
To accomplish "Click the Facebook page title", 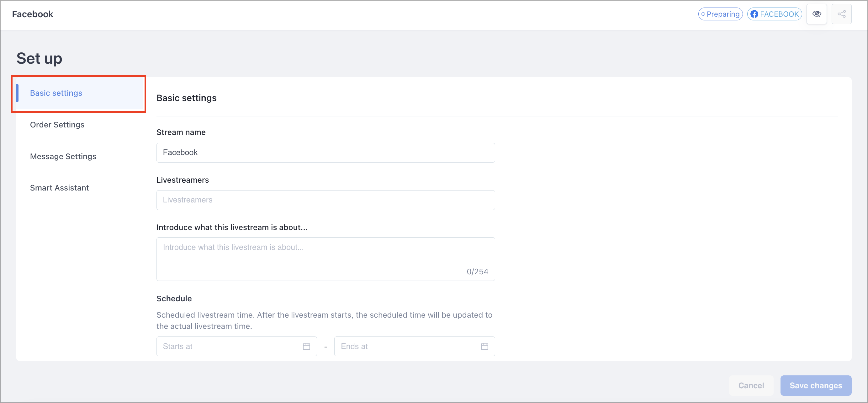I will click(33, 14).
